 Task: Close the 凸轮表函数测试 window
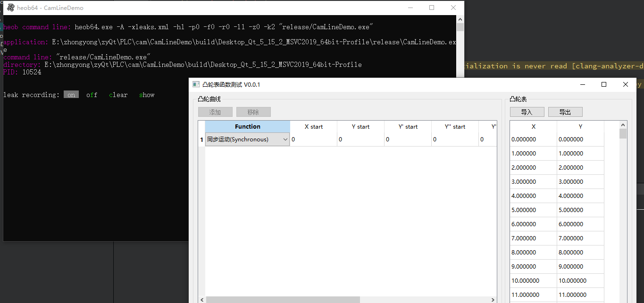(626, 84)
